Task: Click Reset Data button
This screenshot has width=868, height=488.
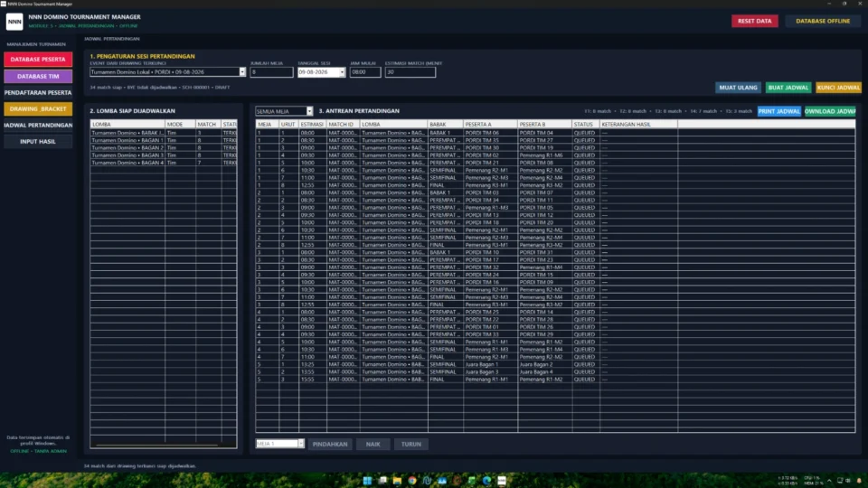Action: pyautogui.click(x=754, y=21)
